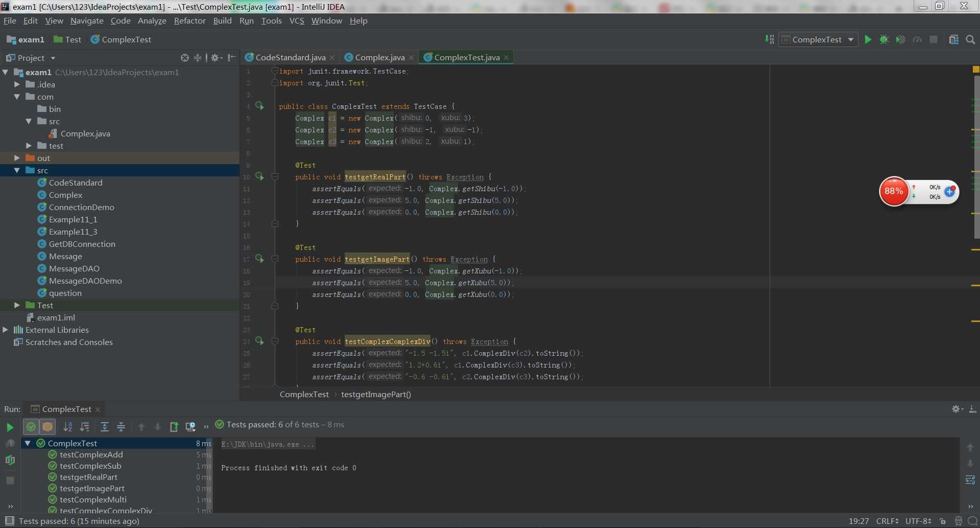Viewport: 980px width, 528px height.
Task: Export test results icon
Action: point(174,427)
